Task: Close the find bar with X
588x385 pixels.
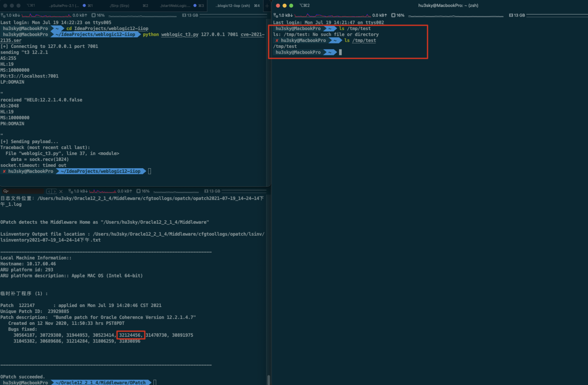Action: point(61,191)
